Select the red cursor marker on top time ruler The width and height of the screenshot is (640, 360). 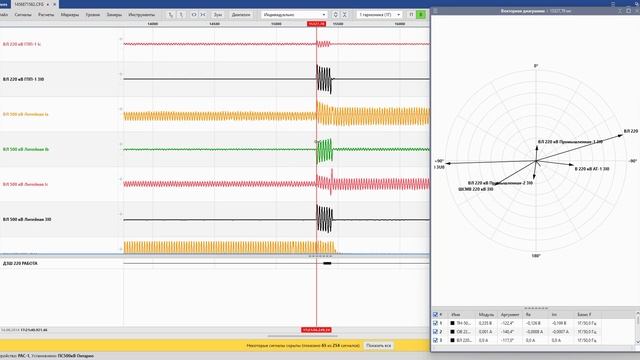click(x=316, y=24)
